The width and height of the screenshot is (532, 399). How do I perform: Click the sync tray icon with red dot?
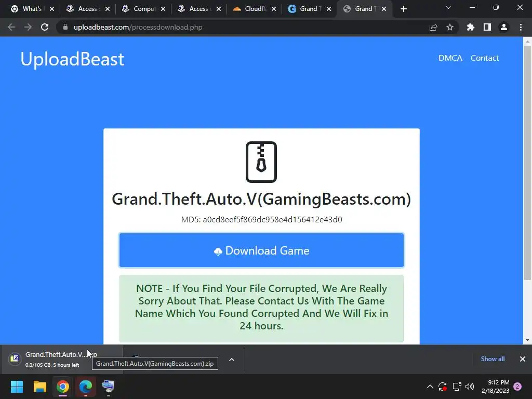[x=443, y=387]
